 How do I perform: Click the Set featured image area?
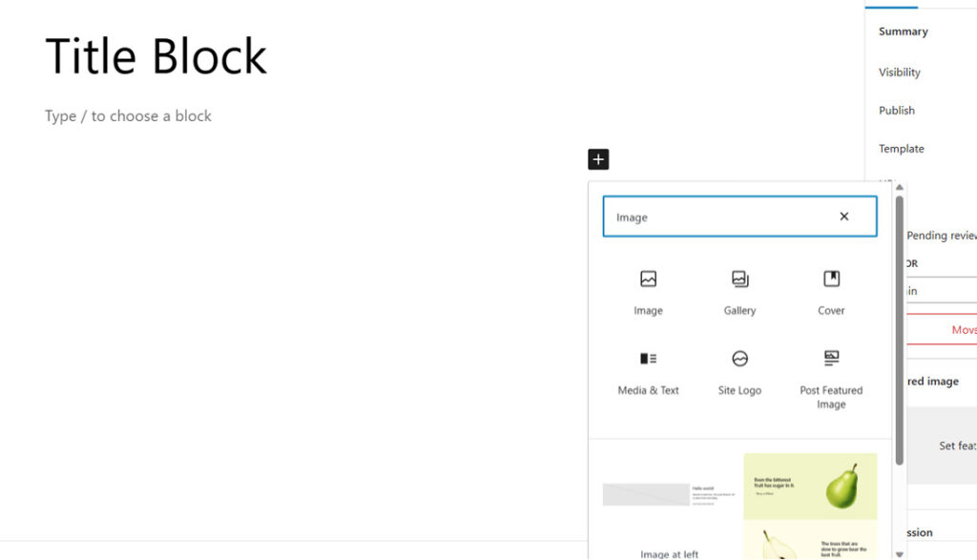point(942,446)
